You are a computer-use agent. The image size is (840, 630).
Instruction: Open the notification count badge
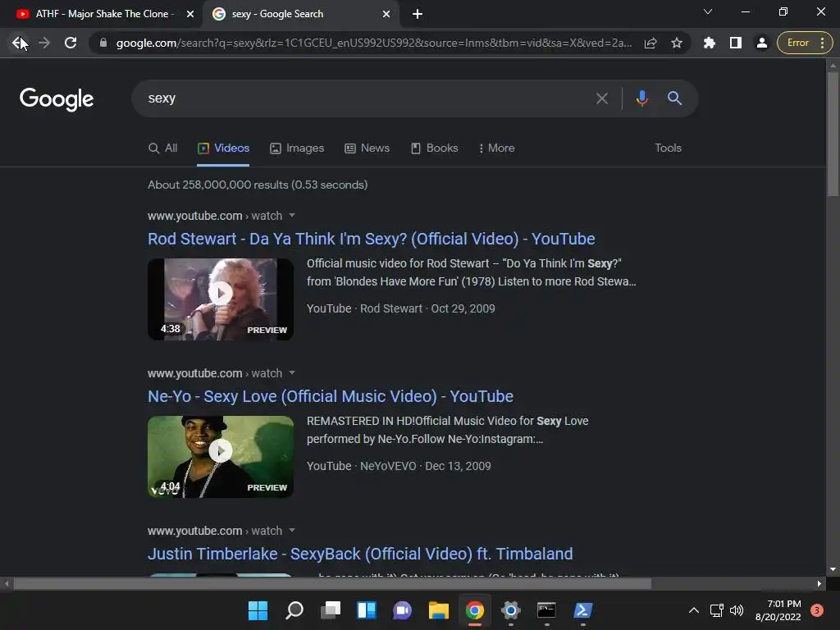point(817,610)
